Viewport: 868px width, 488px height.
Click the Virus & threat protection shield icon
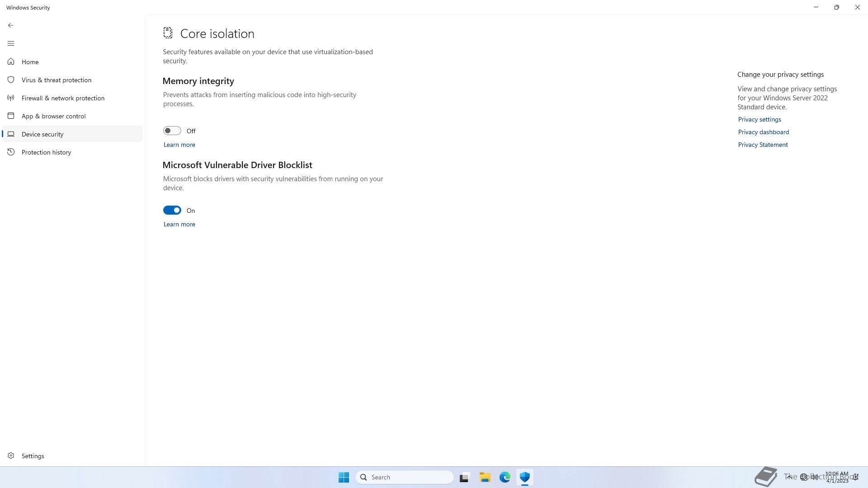[x=11, y=80]
